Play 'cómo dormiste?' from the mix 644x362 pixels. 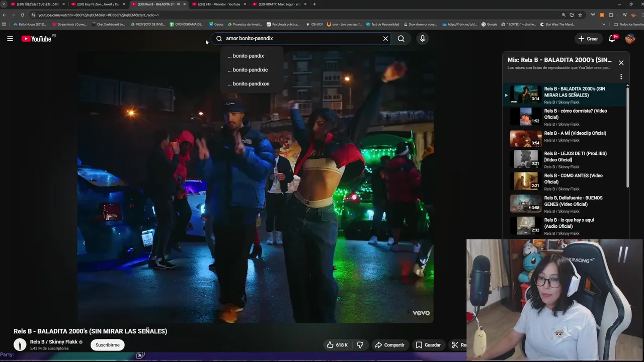coord(565,117)
